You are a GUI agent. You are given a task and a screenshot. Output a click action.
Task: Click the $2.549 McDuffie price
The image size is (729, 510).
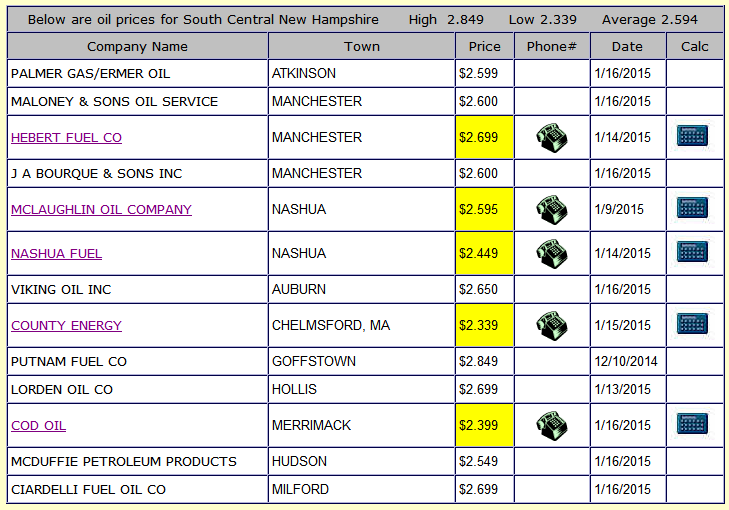pos(478,461)
